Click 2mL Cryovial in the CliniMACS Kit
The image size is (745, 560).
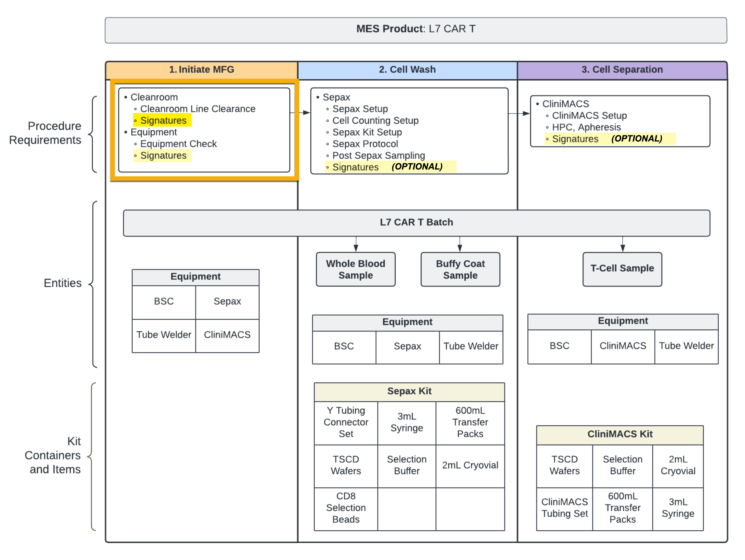click(x=678, y=466)
